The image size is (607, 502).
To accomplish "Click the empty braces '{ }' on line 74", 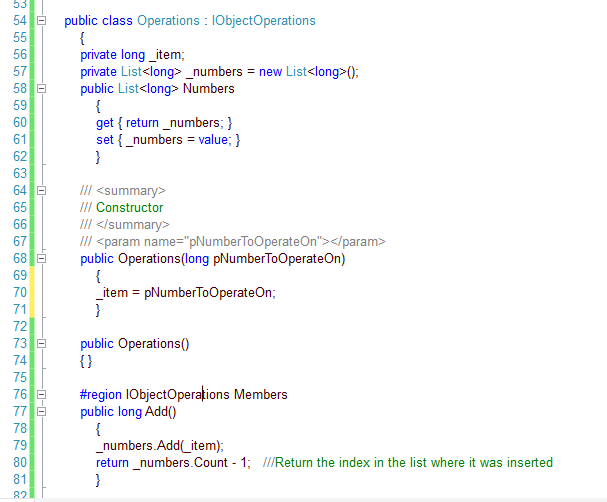I will (86, 361).
